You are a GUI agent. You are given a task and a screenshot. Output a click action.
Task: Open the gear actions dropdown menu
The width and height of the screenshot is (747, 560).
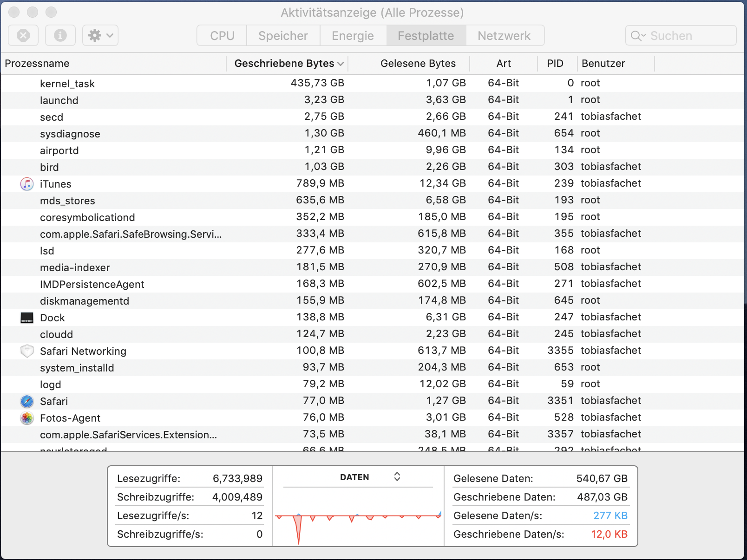(100, 35)
